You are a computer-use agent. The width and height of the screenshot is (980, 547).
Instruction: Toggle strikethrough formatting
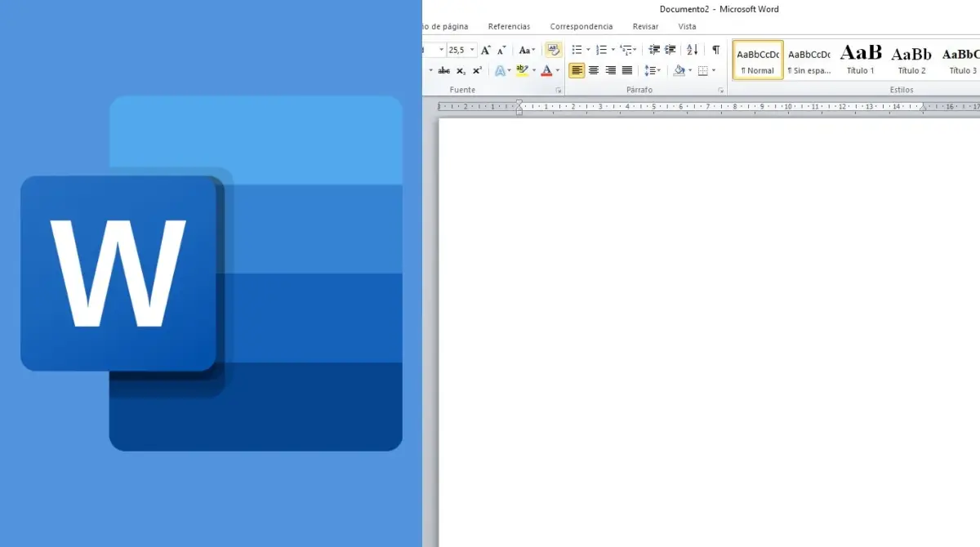(x=444, y=71)
